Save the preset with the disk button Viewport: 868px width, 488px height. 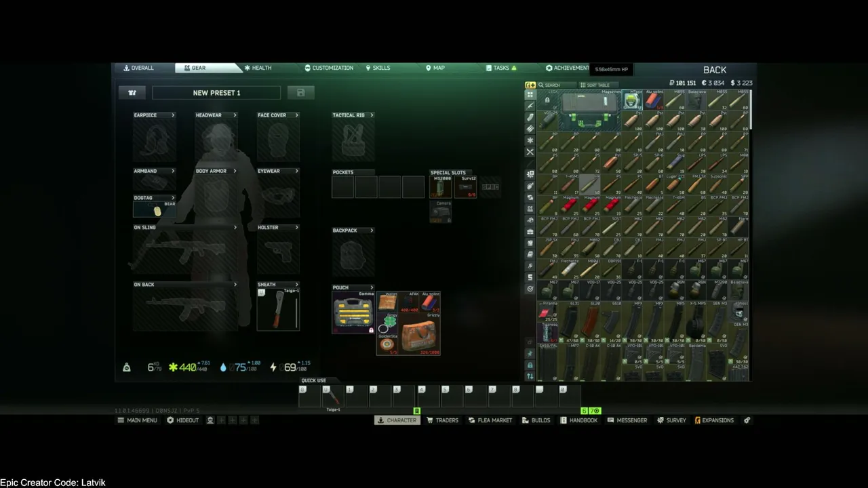tap(300, 93)
